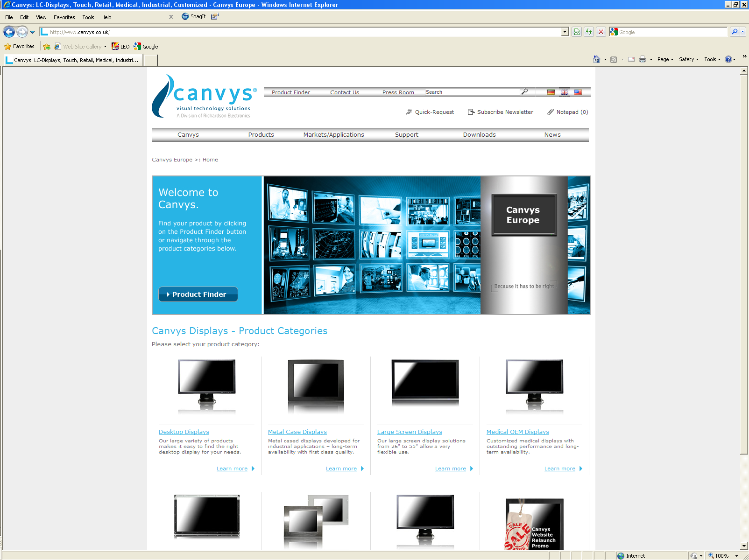Open the Contact Us link

tap(345, 92)
